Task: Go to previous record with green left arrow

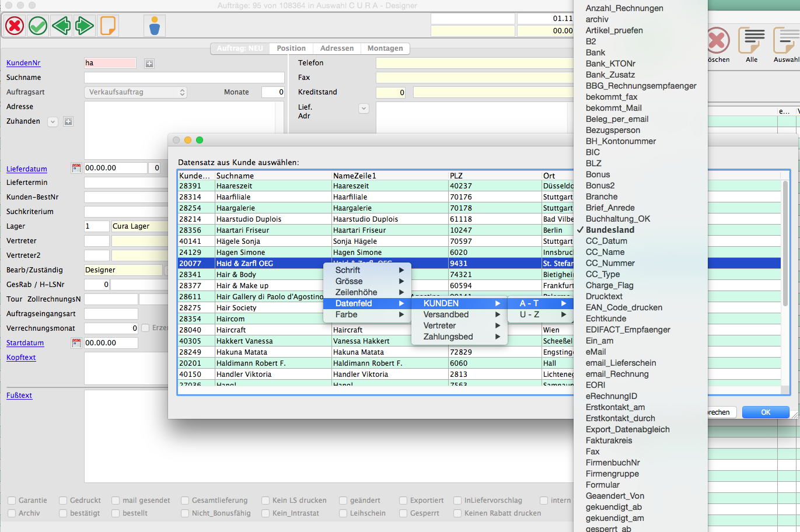Action: pos(61,26)
